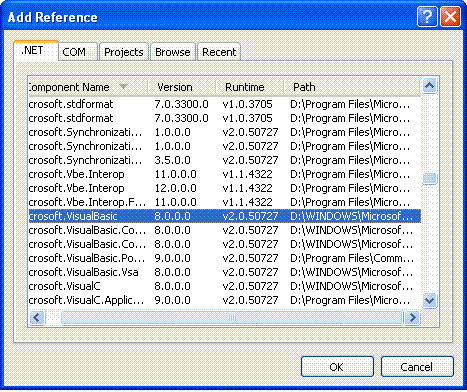This screenshot has height=392, width=467.
Task: Select the Vbe.Interop row with version 12.0.0.0
Action: pyautogui.click(x=225, y=188)
